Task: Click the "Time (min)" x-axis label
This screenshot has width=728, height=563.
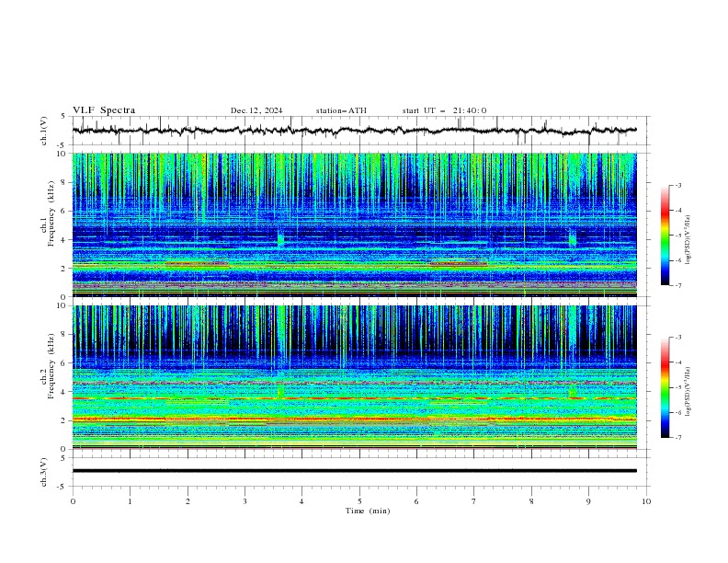Action: point(368,511)
